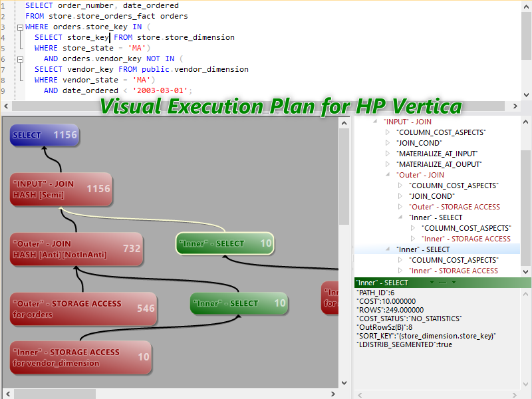Image resolution: width=532 pixels, height=399 pixels.
Task: Collapse the "Outer" - JOIN tree node
Action: click(388, 174)
